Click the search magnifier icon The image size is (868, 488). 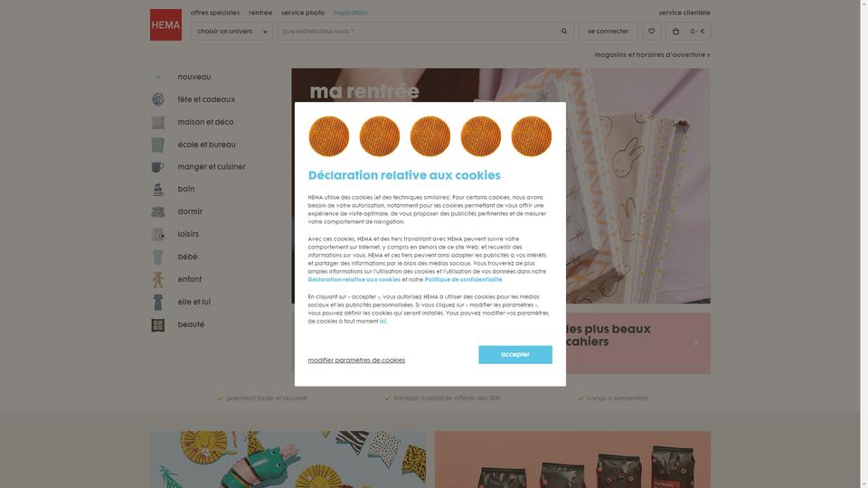564,32
